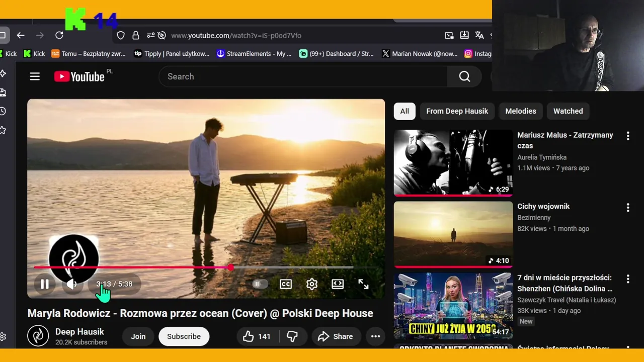
Task: Click the magnifying glass search button
Action: [464, 76]
